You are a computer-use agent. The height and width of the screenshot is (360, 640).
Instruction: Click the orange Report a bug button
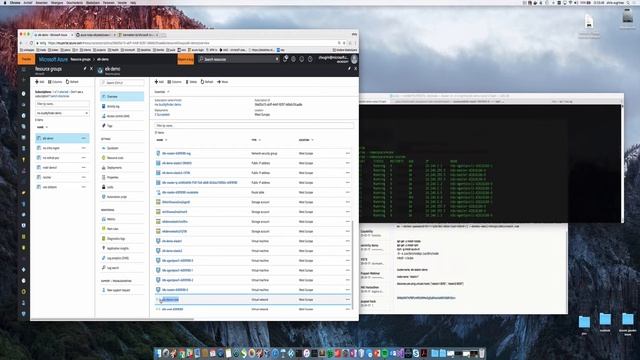pyautogui.click(x=186, y=60)
